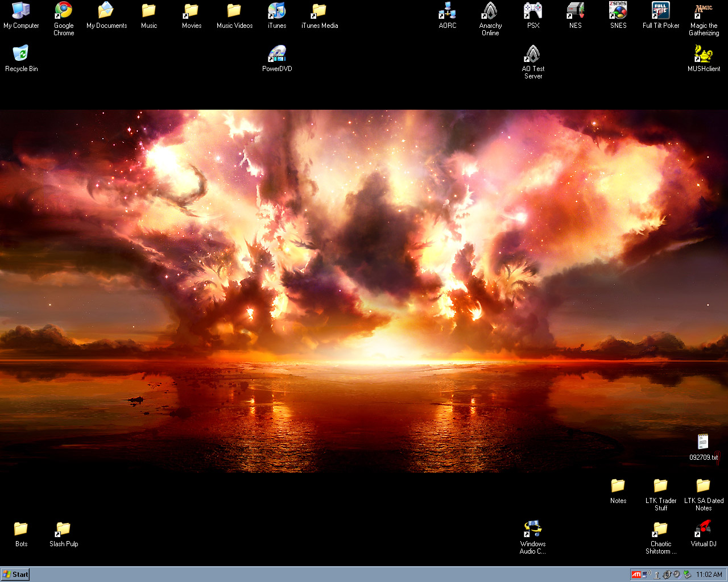Click the Start button
Viewport: 728px width, 582px height.
click(15, 575)
